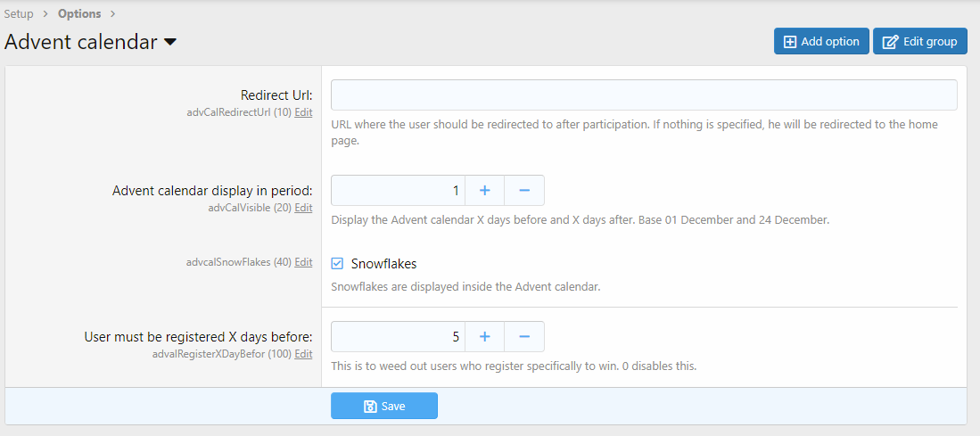Click the Advent calendar display period number field
The height and width of the screenshot is (436, 980).
(x=398, y=191)
